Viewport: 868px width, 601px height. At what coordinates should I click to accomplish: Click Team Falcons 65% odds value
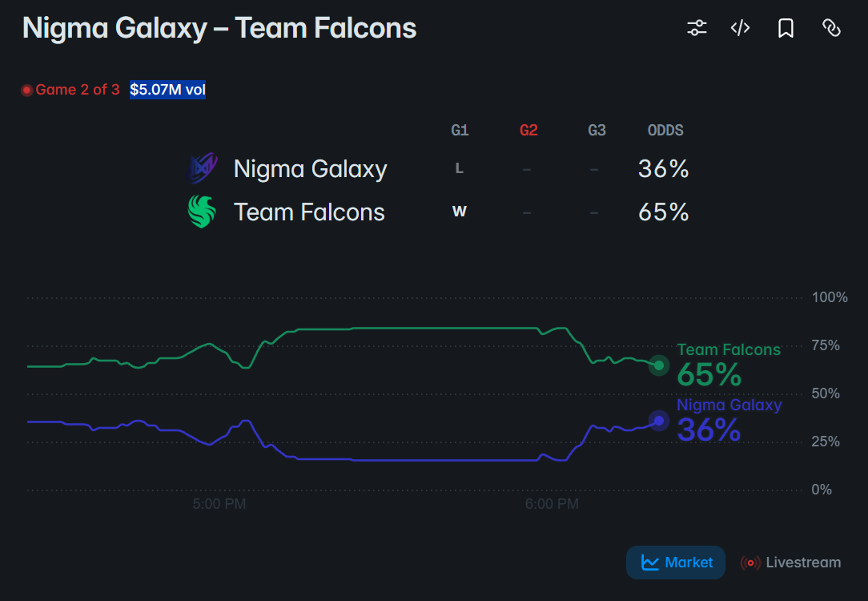(663, 212)
